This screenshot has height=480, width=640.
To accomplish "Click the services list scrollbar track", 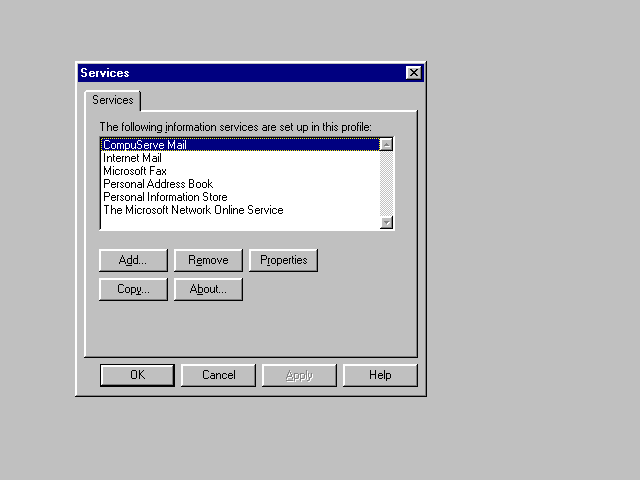I will point(387,183).
